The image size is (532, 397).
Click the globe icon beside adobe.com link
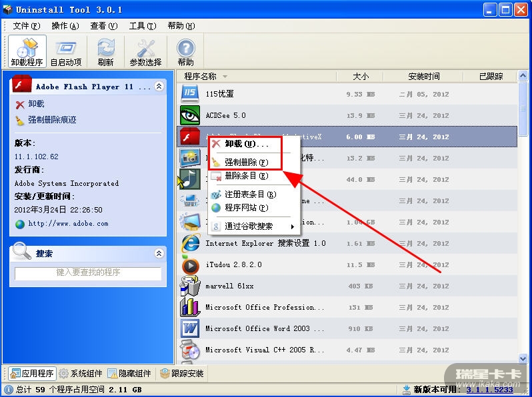tap(20, 224)
